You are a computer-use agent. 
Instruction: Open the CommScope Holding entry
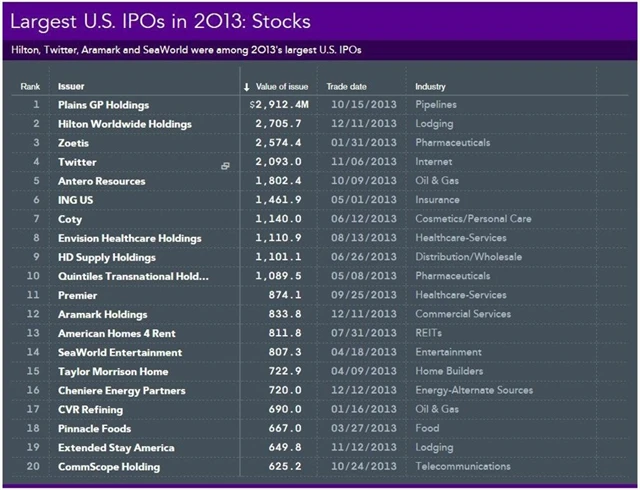(108, 467)
